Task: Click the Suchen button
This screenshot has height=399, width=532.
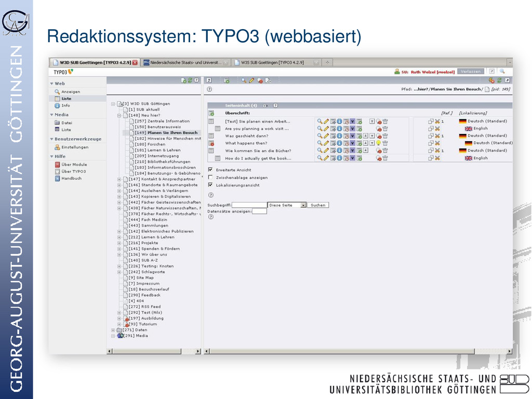Action: [318, 205]
